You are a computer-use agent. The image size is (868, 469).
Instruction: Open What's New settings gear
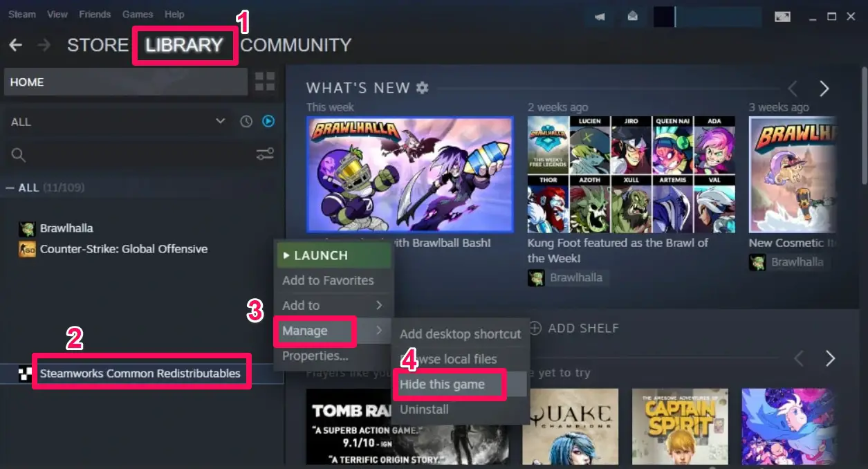(x=422, y=88)
